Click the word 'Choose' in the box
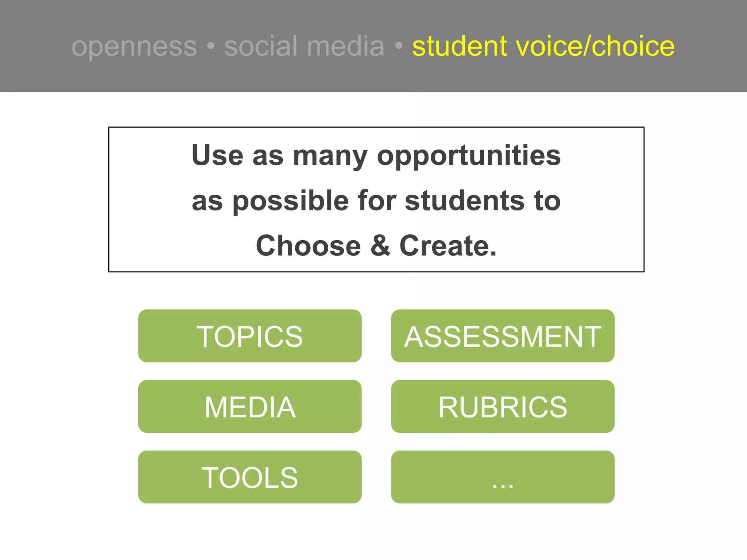This screenshot has height=560, width=747. [x=309, y=246]
